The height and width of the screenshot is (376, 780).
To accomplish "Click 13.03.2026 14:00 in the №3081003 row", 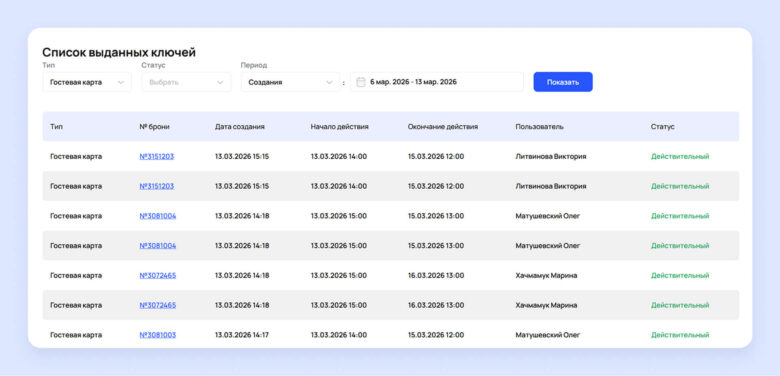I will click(x=339, y=335).
